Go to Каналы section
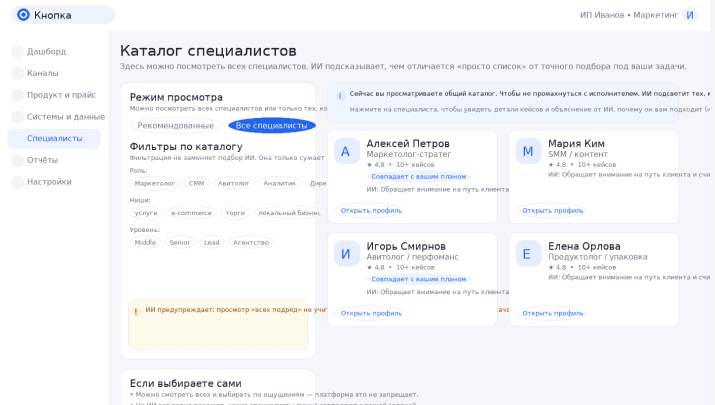The image size is (715, 405). point(42,73)
